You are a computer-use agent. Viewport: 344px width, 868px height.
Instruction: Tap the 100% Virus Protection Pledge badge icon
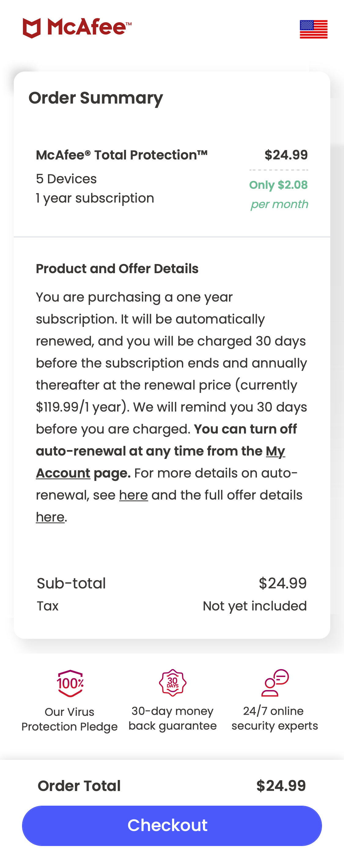[x=70, y=683]
